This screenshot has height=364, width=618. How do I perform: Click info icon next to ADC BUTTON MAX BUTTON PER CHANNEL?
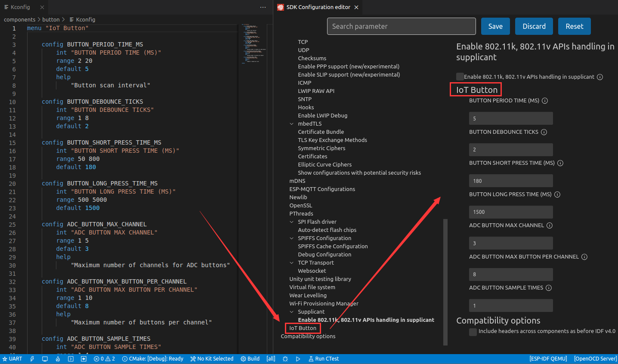pos(584,257)
